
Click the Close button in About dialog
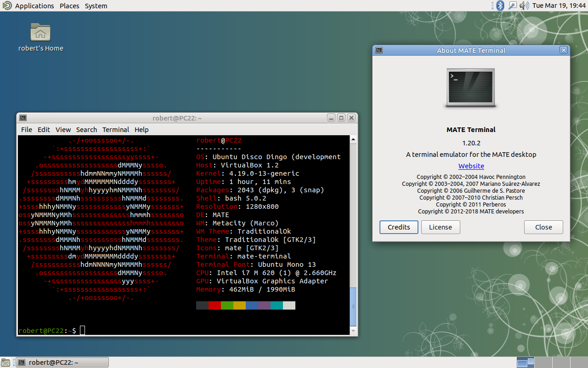point(543,227)
